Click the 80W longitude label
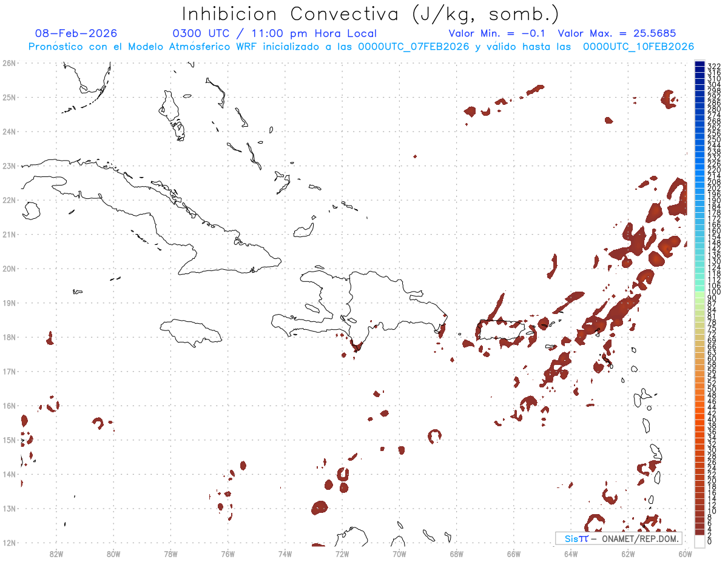 point(113,553)
